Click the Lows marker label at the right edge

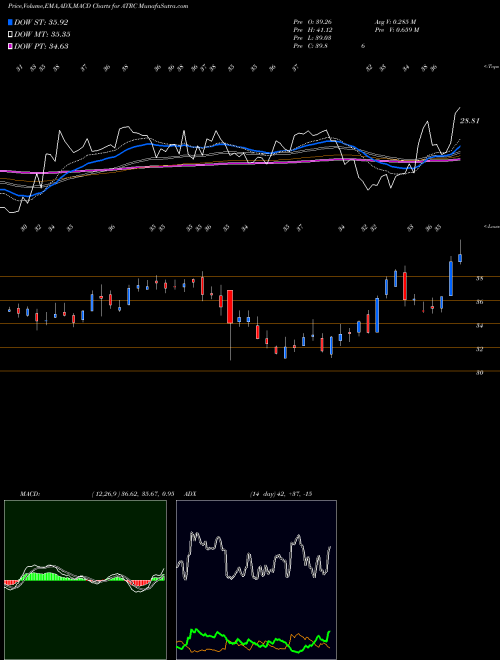point(492,226)
